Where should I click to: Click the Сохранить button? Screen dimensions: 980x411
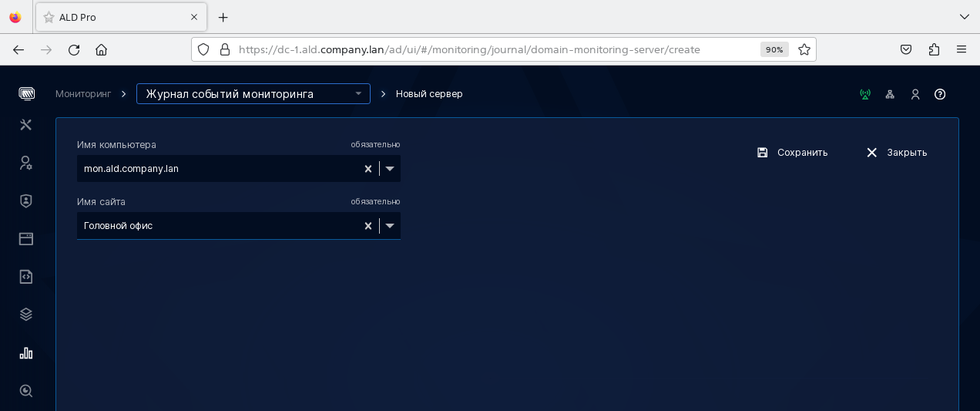[x=793, y=153]
